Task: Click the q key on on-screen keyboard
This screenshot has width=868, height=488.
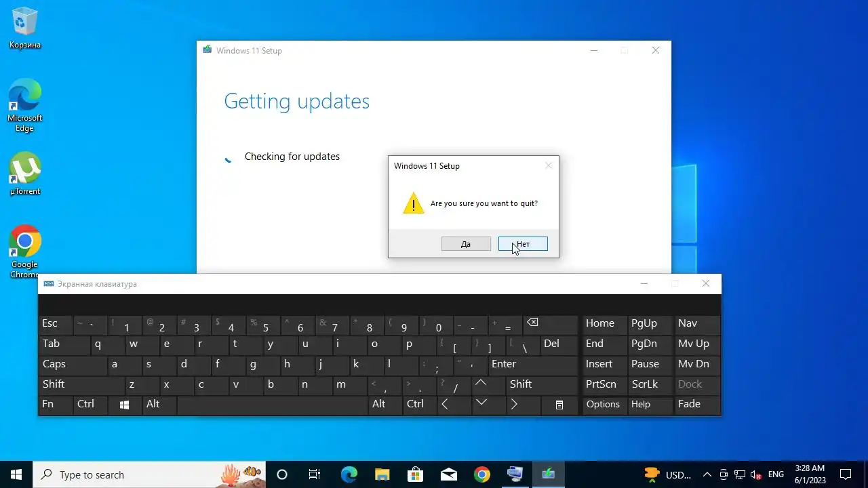Action: point(107,345)
